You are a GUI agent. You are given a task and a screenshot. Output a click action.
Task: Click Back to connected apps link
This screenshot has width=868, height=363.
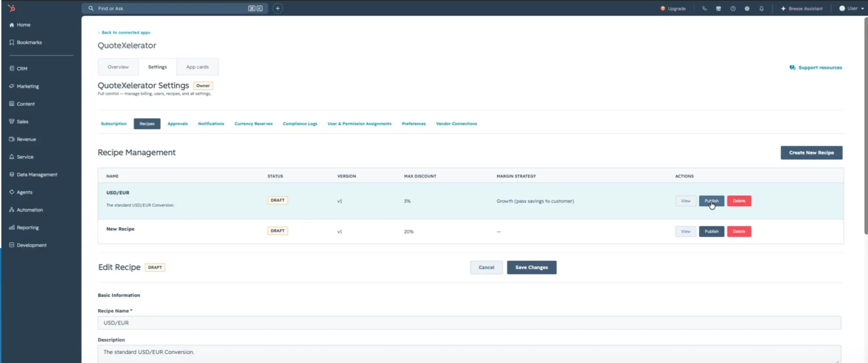124,33
